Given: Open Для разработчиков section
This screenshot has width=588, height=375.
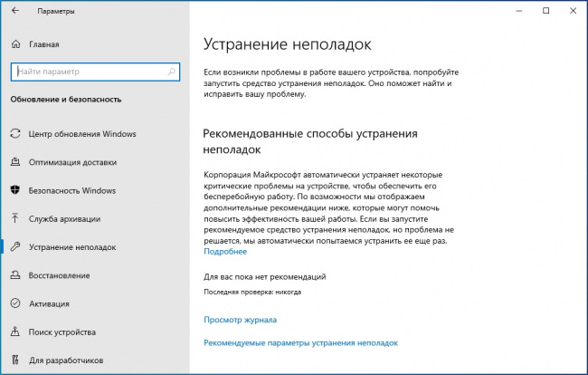Looking at the screenshot, I should pos(66,361).
